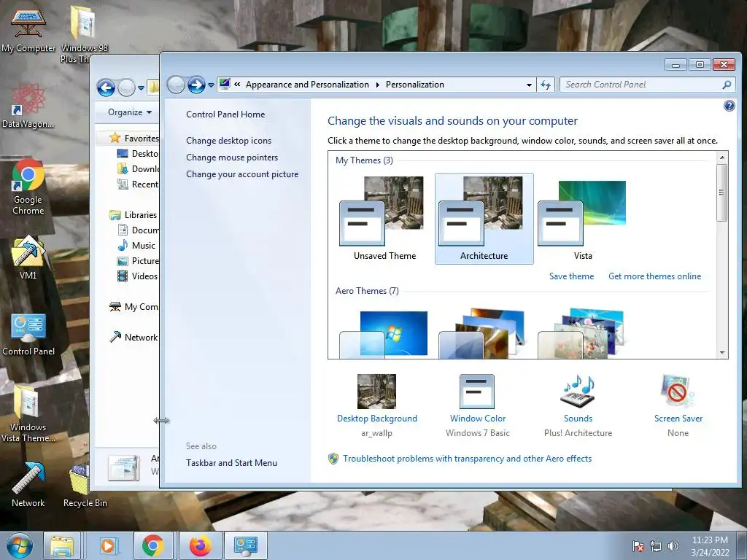Viewport: 747px width, 560px height.
Task: Go to Control Panel Home
Action: point(225,114)
